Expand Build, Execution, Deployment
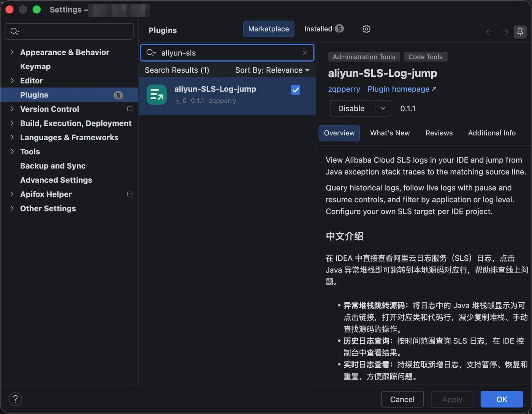The width and height of the screenshot is (532, 414). (x=12, y=123)
